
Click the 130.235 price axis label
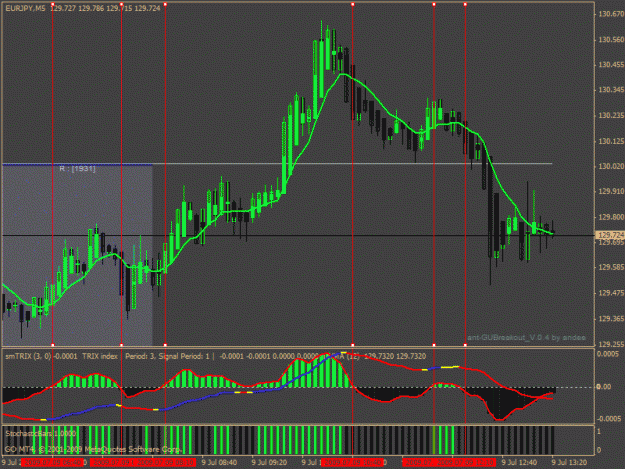click(611, 116)
